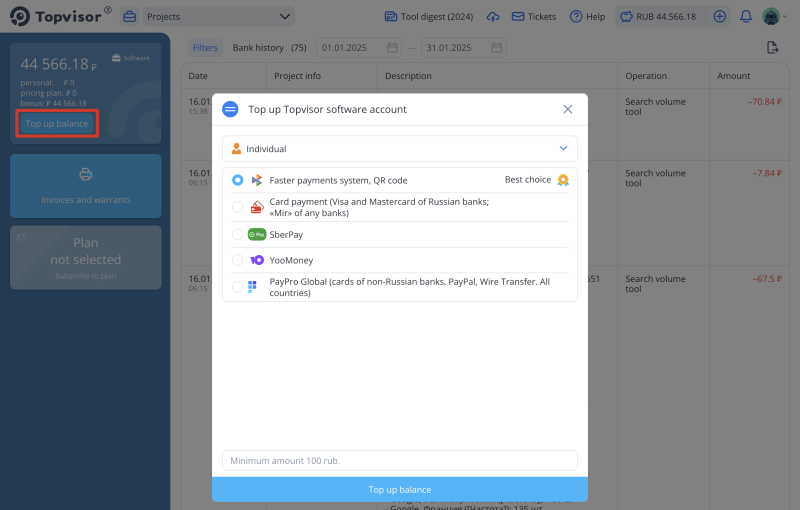Open notifications bell icon
Screen dimensions: 800x510
(746, 17)
